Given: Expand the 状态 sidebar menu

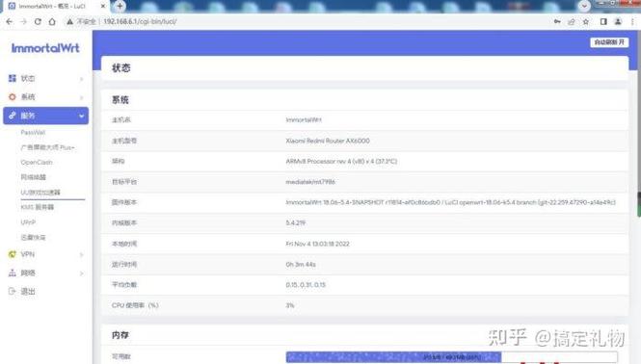Looking at the screenshot, I should (x=46, y=78).
